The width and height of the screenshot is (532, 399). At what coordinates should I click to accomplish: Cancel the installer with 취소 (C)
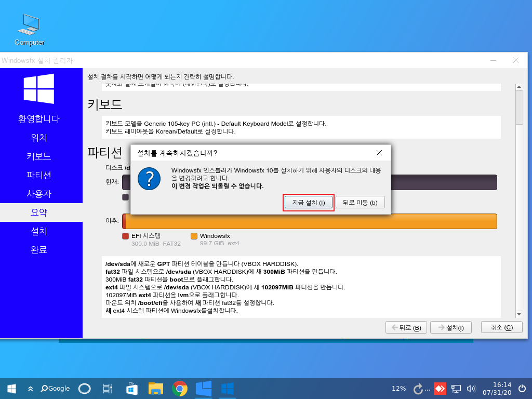tap(502, 327)
